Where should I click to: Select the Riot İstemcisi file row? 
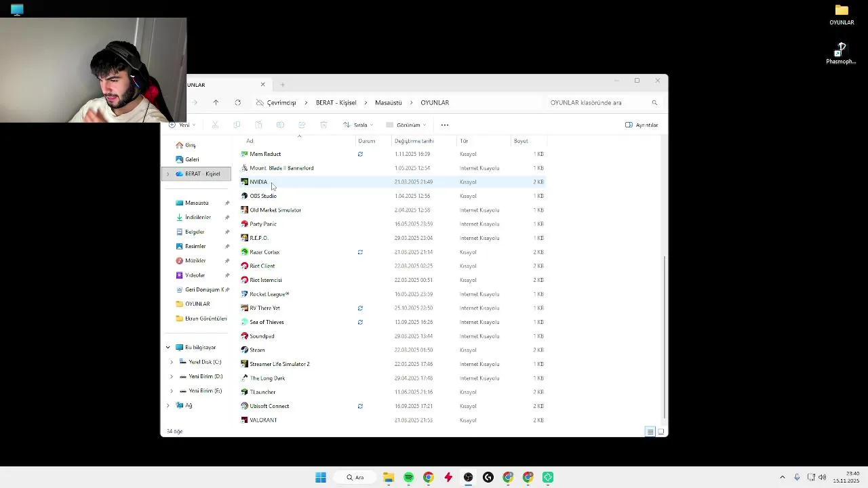coord(393,280)
